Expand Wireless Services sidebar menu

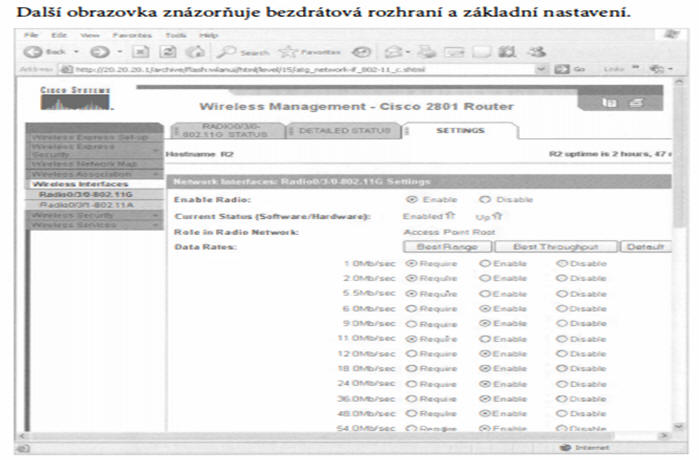coord(156,225)
